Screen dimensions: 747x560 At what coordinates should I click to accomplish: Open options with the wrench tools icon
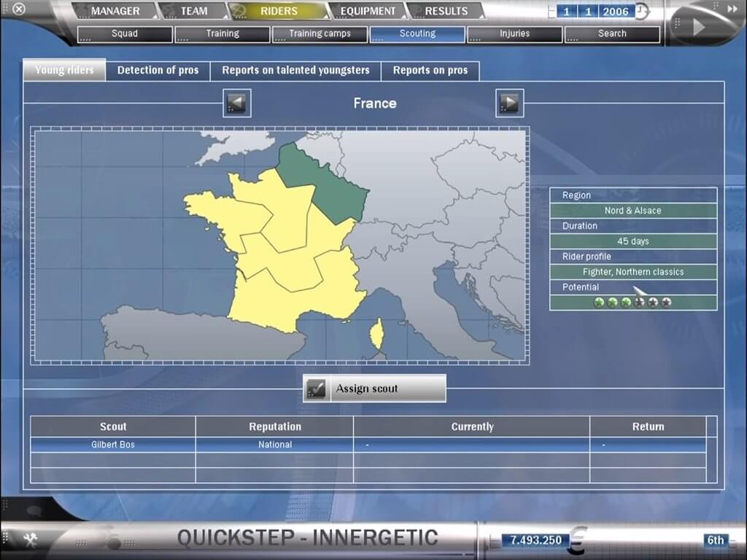31,540
